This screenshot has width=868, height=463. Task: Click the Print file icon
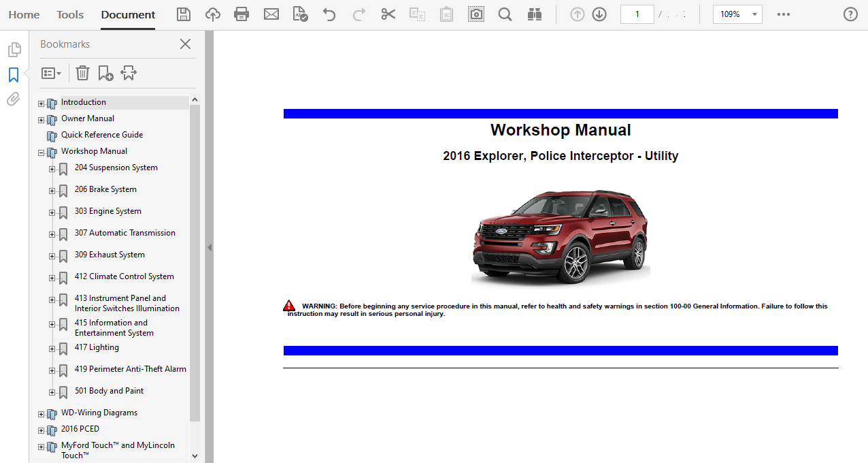point(241,14)
